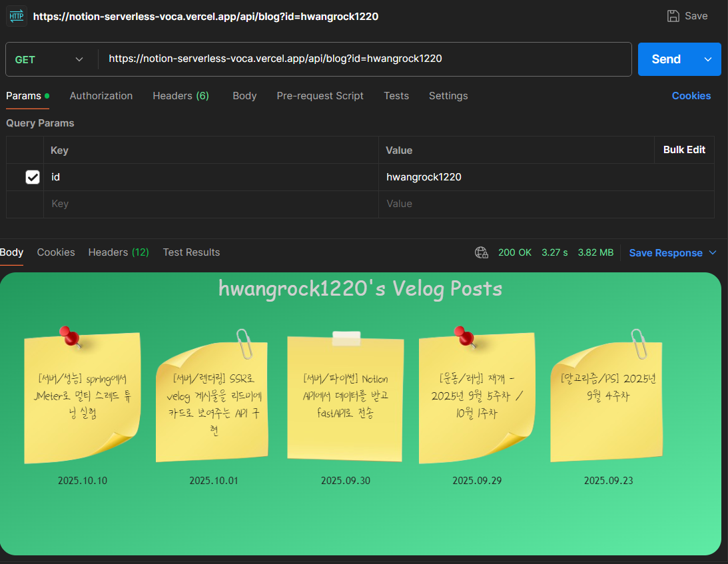Open the running 2025 sticky note
The height and width of the screenshot is (564, 728).
(477, 398)
